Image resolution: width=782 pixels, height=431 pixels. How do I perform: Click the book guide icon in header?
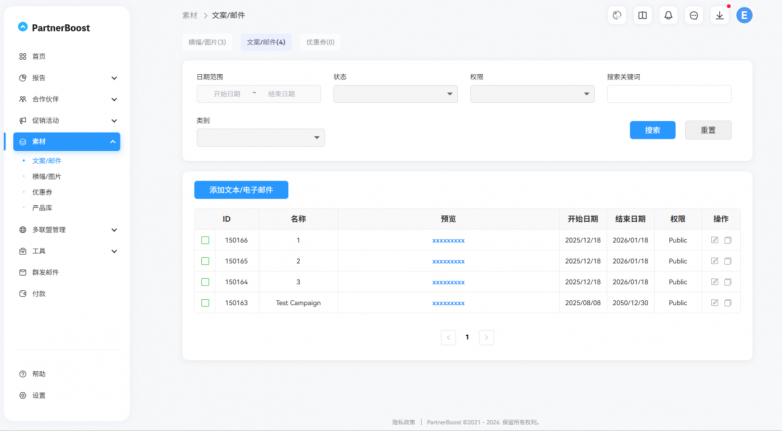(643, 15)
